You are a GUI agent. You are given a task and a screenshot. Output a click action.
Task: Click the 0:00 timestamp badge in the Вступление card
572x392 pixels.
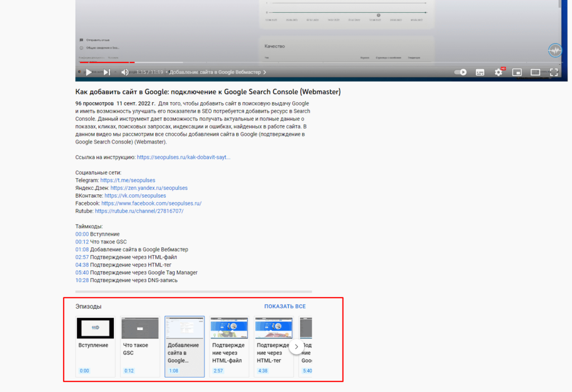pyautogui.click(x=84, y=370)
